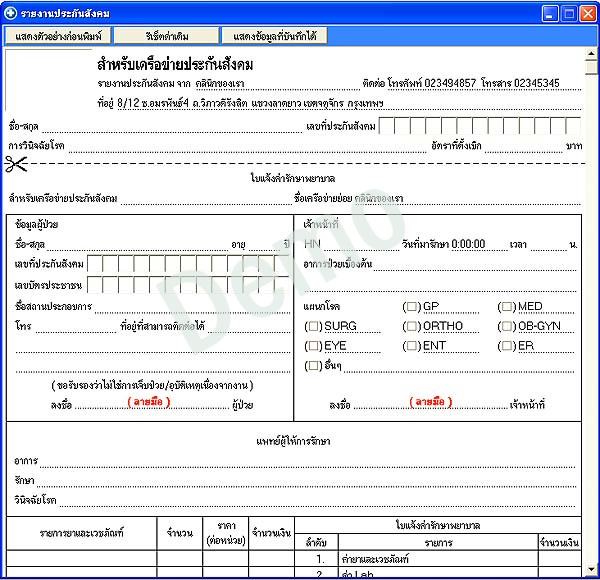The width and height of the screenshot is (600, 580).
Task: Tick the อื่นๆ (other) department checkbox
Action: tap(313, 366)
